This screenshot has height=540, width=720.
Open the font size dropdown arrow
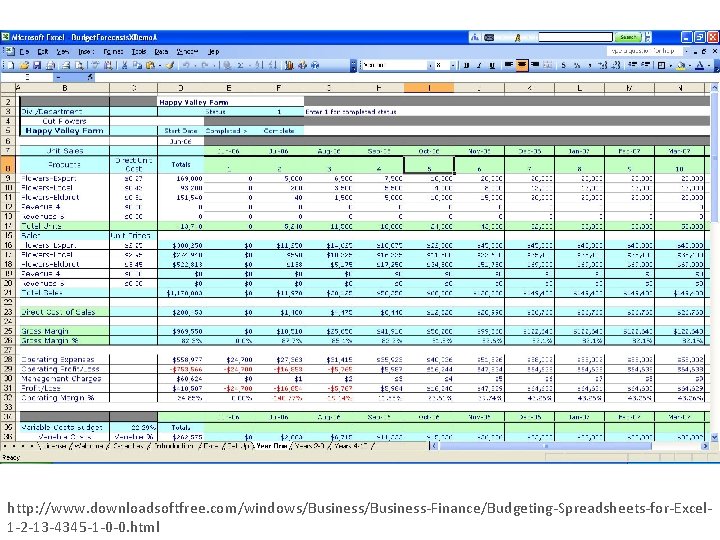(453, 66)
